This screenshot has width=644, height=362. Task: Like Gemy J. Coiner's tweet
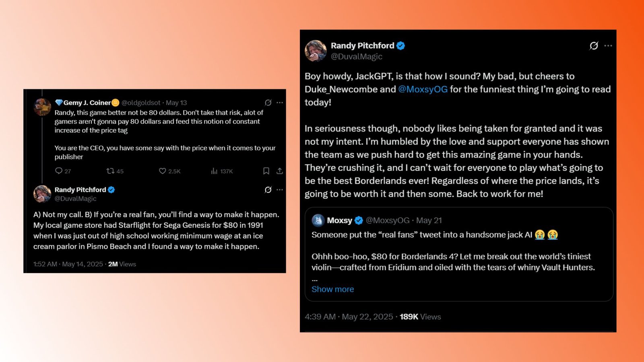[x=162, y=171]
